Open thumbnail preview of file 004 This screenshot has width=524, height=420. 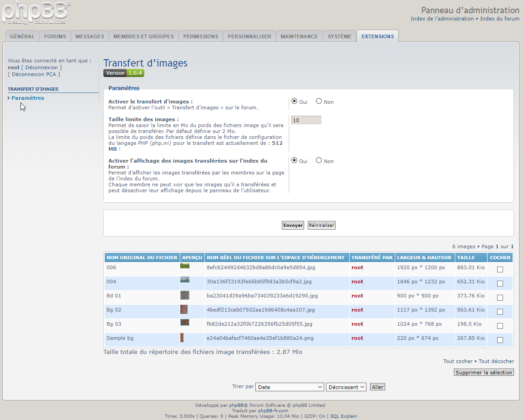coord(185,280)
